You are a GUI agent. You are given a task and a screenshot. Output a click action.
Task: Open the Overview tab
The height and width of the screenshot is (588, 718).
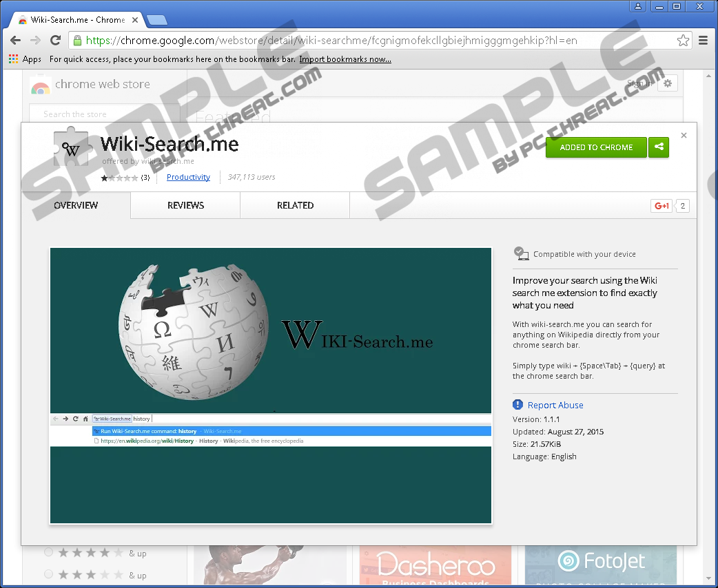coord(76,205)
